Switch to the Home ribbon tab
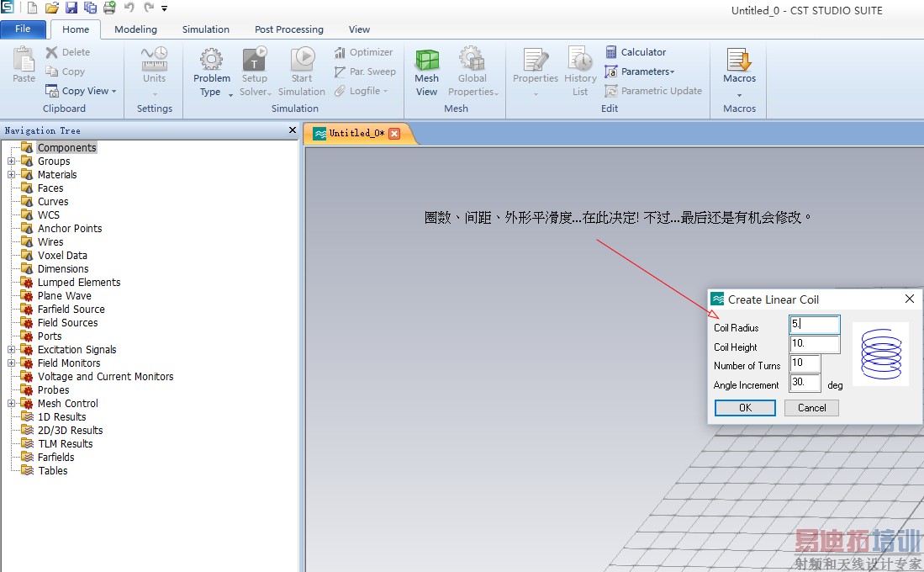Viewport: 924px width, 572px height. click(x=76, y=29)
